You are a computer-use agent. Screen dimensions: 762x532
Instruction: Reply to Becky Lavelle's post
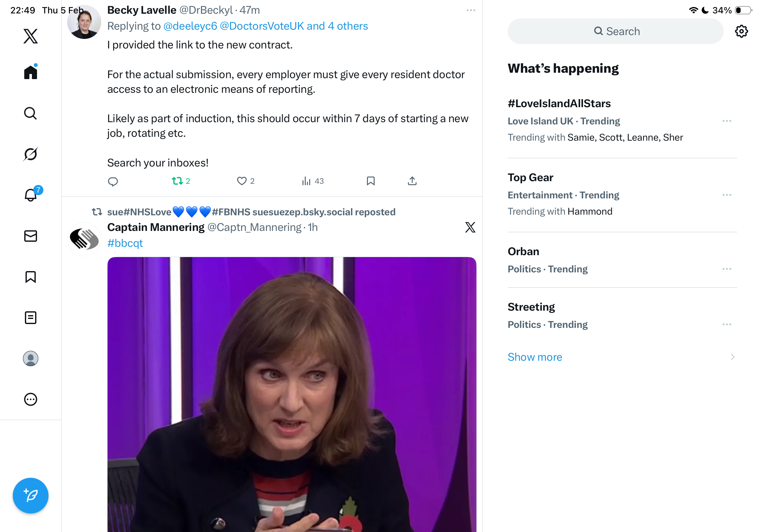click(x=113, y=181)
